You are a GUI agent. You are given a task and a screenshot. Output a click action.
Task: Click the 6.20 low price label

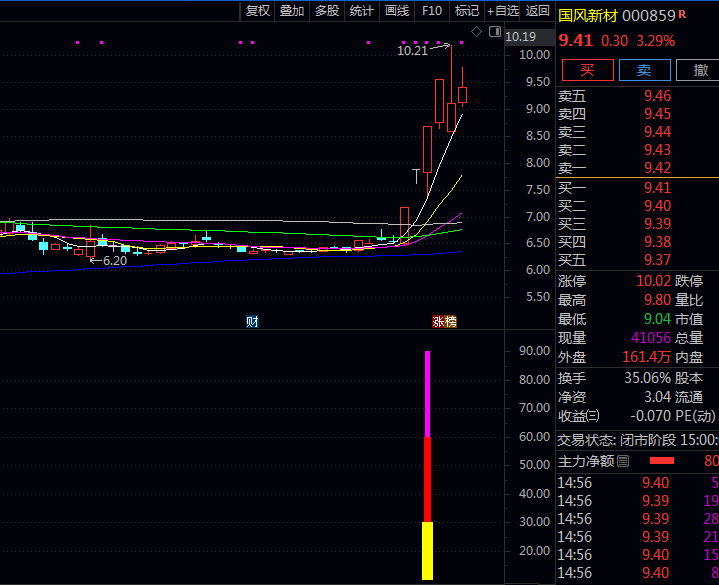click(115, 261)
